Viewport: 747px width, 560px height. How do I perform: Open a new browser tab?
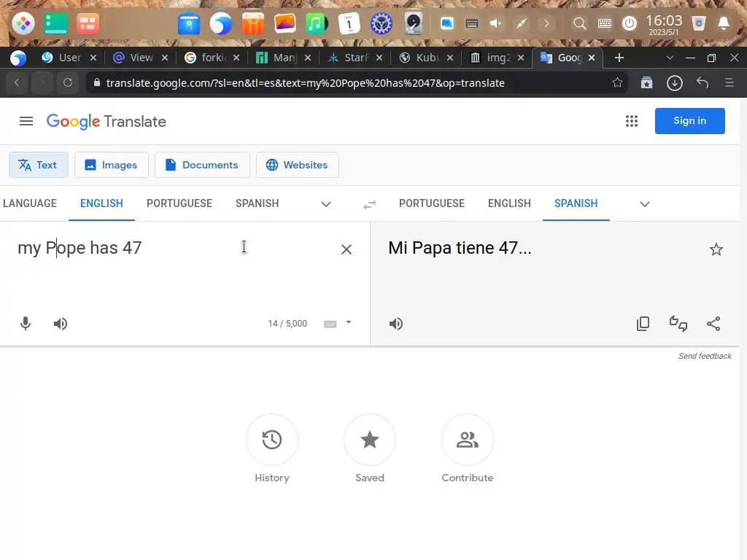coord(619,58)
